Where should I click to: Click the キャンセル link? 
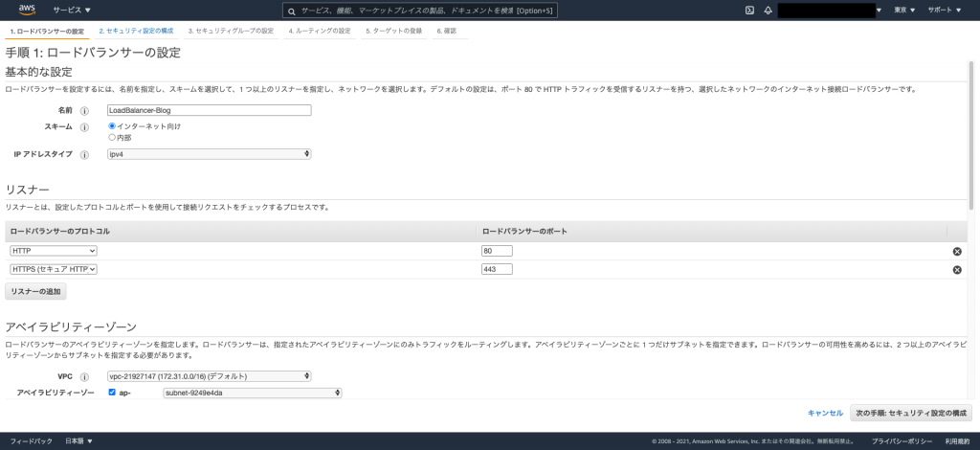click(x=825, y=413)
